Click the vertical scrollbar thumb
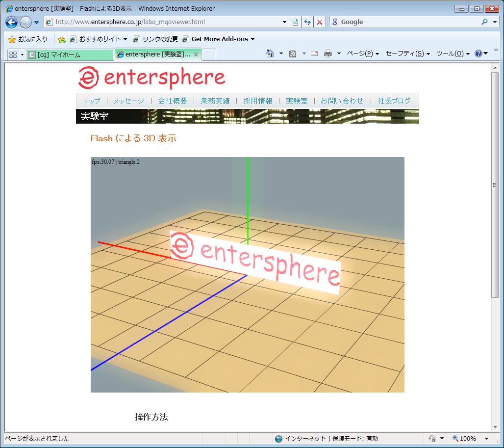504x448 pixels. tap(495, 185)
